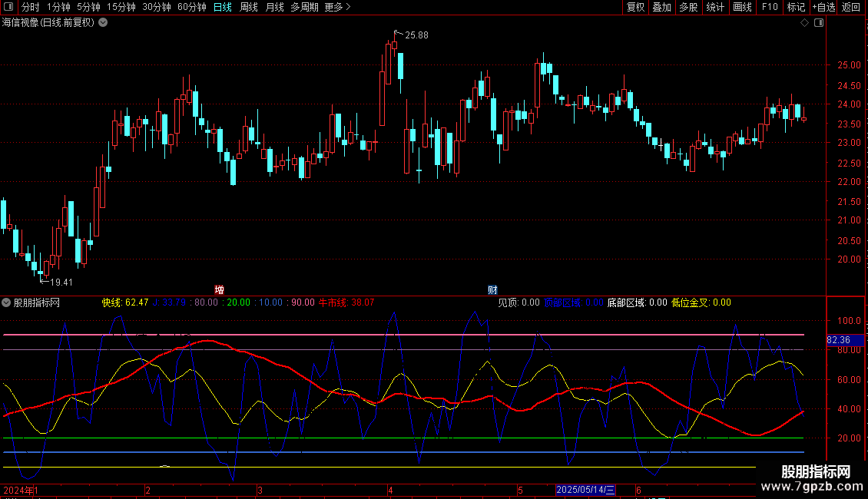Viewport: 868px width, 499px height.
Task: Toggle the left sidebar panel icon
Action: [x=8, y=7]
